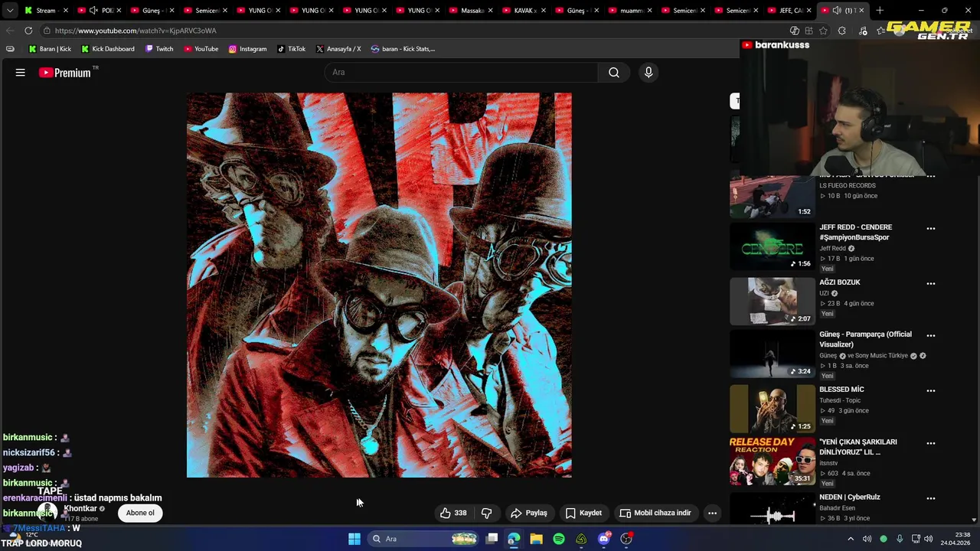Go to the YouTube Premium home logo
The image size is (980, 551).
coord(65,73)
